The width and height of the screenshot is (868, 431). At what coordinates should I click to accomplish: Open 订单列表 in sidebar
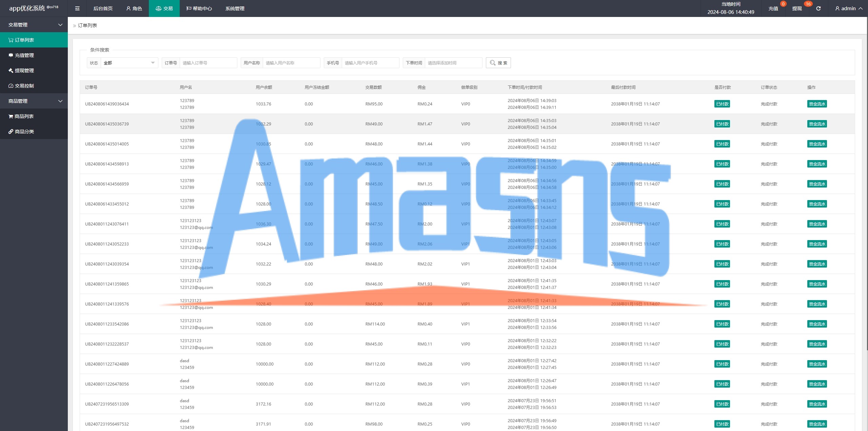34,40
